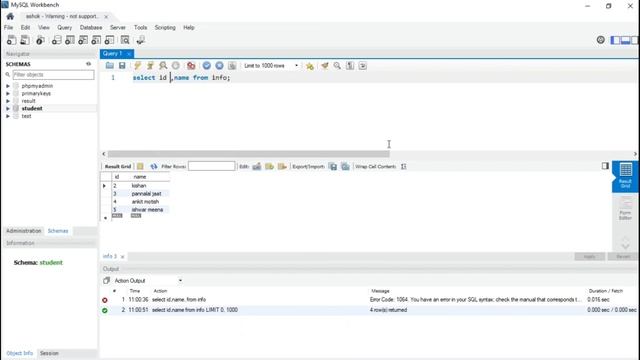Click the horizontal scrollbar of the editor
Viewport: 640px width, 360px height.
click(x=248, y=154)
